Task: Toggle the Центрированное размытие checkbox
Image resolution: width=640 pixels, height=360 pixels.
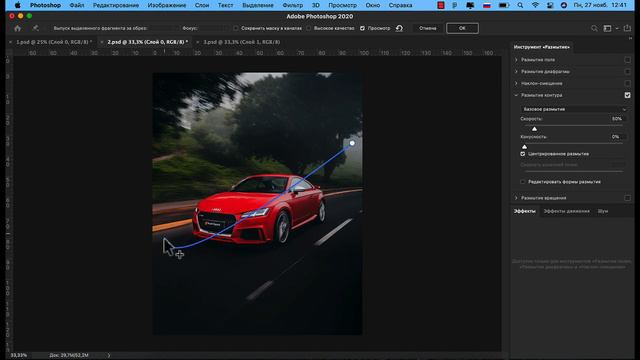Action: pos(523,154)
